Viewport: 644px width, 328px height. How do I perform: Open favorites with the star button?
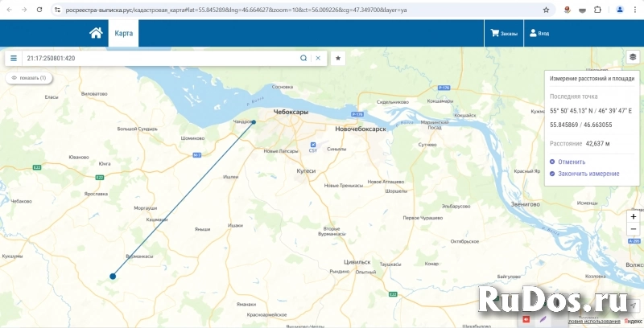tap(338, 58)
